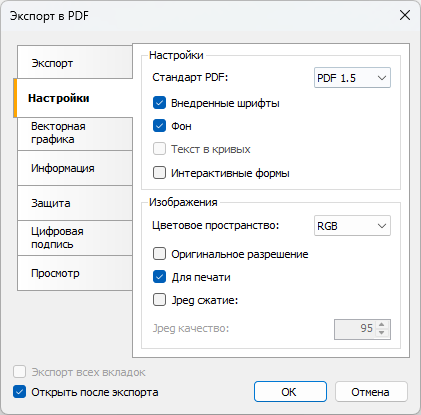421x415 pixels.
Task: Close the Экспорт в PDF dialog
Action: click(x=405, y=15)
